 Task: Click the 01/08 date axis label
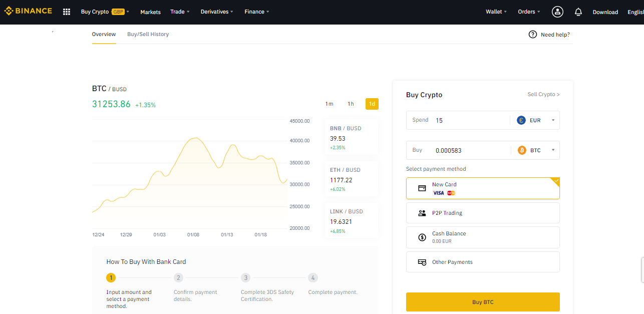point(193,234)
